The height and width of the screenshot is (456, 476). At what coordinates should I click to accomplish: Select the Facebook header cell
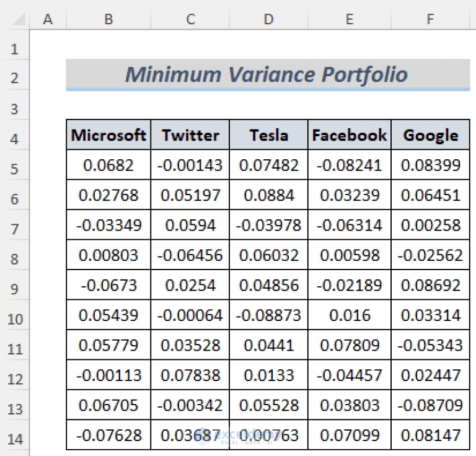(x=350, y=134)
